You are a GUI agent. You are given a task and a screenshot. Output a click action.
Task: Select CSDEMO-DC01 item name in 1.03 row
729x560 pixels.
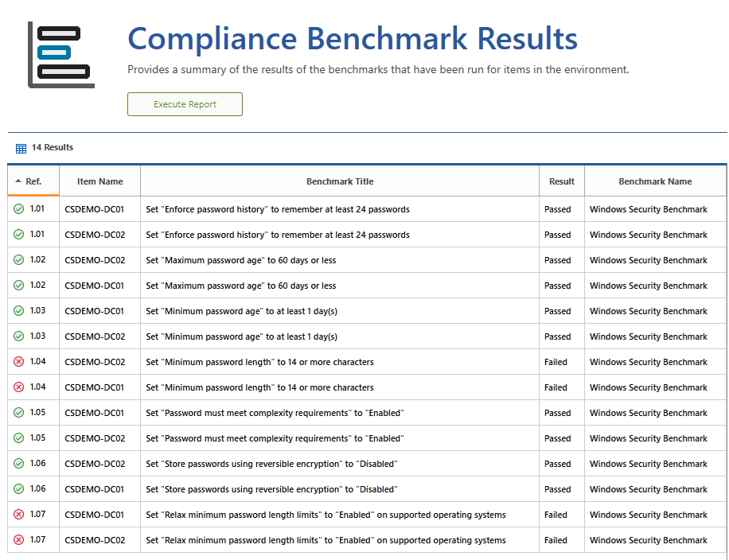(95, 311)
